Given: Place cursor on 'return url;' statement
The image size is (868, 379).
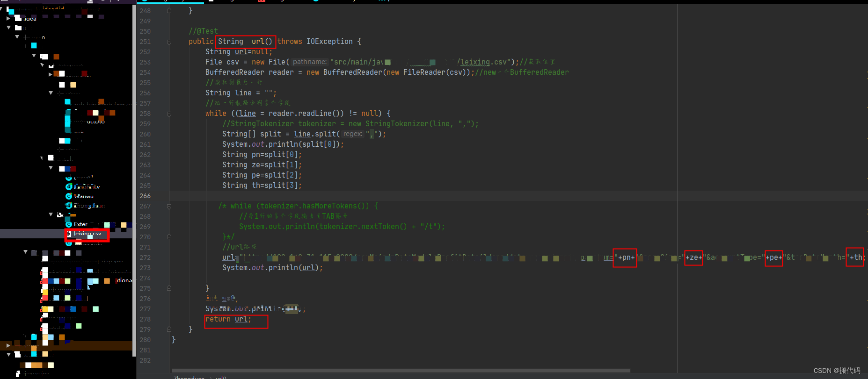Looking at the screenshot, I should 228,319.
